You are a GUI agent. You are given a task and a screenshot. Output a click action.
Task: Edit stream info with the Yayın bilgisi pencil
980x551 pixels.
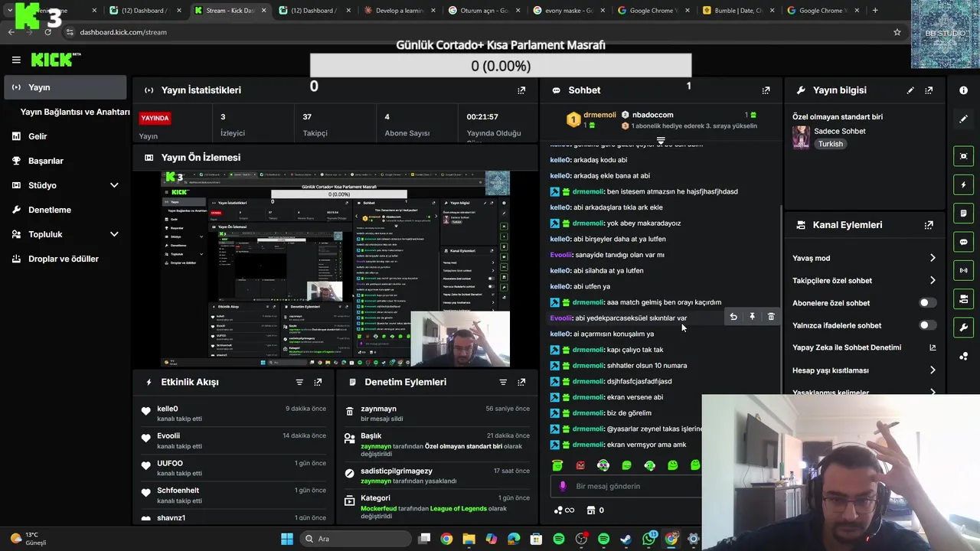point(910,90)
